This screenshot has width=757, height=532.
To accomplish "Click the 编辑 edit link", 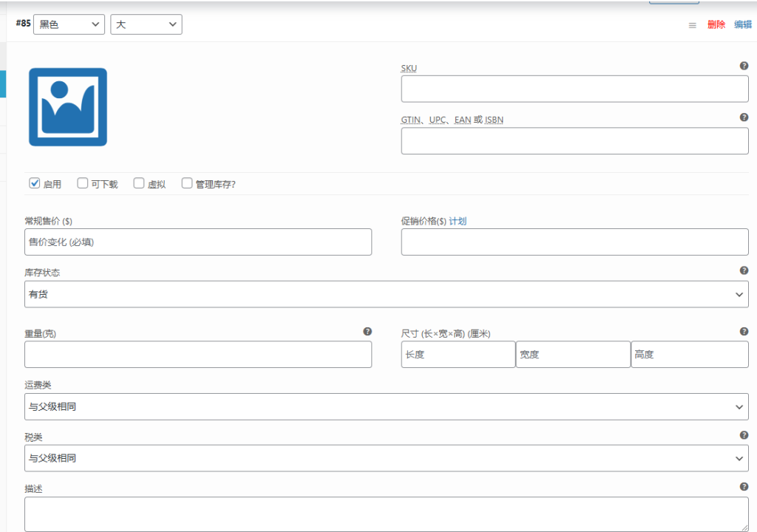I will [x=741, y=24].
